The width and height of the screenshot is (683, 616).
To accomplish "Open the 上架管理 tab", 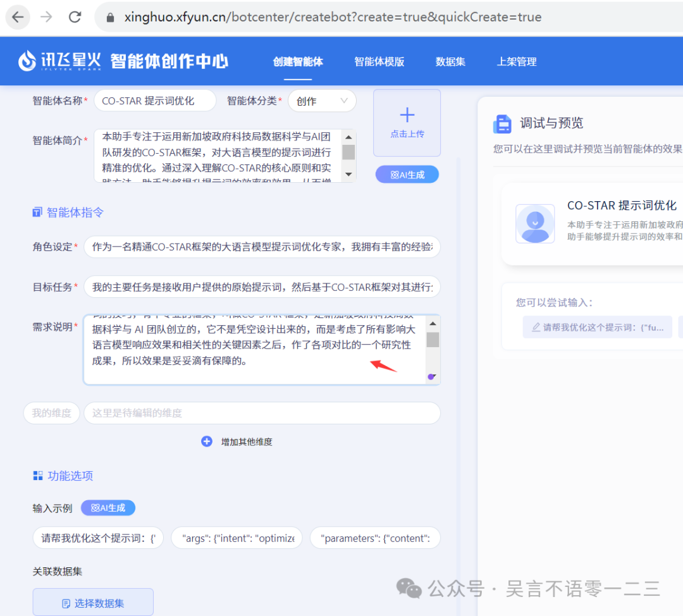I will tap(517, 62).
